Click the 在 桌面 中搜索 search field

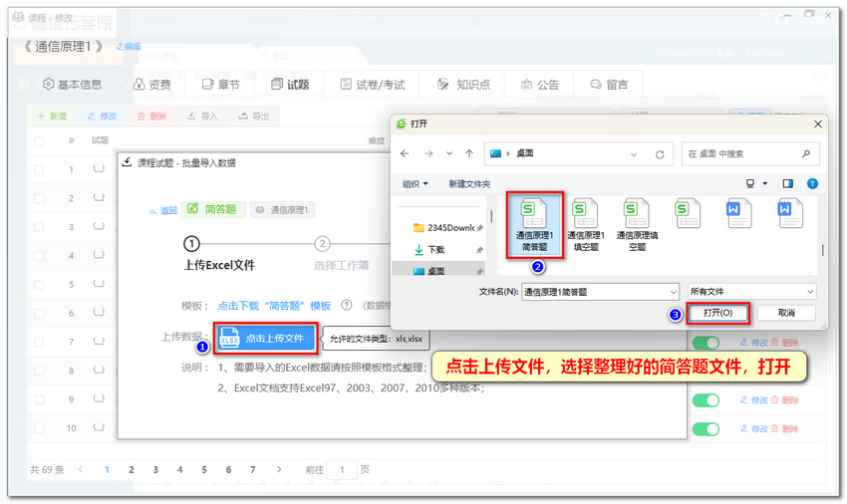[745, 154]
